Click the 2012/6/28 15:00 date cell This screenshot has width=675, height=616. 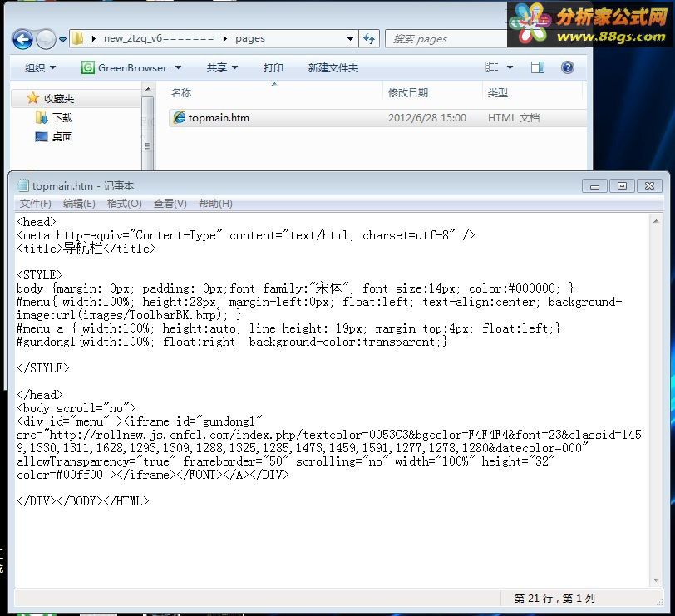427,118
